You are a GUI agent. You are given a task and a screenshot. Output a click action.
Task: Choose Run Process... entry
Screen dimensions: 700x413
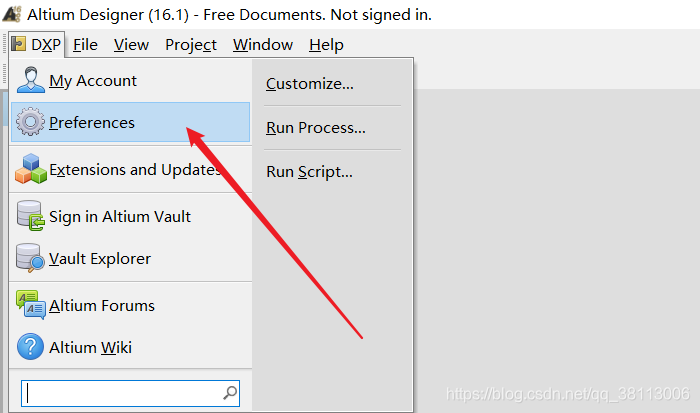(315, 128)
